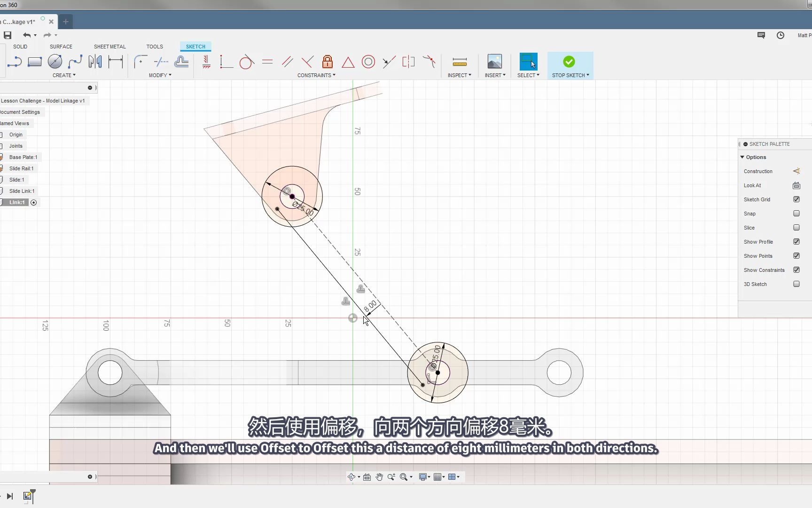Toggle the Sketch Grid checkbox
Image resolution: width=812 pixels, height=508 pixels.
[796, 199]
